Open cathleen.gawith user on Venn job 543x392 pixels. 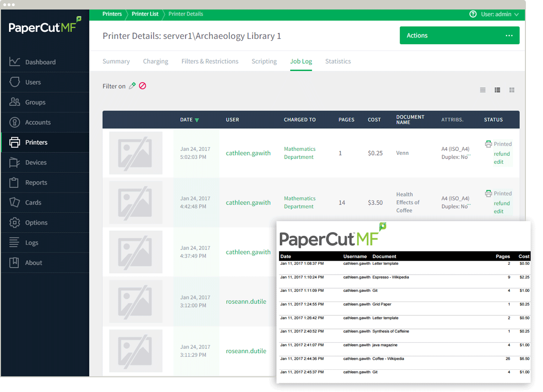pyautogui.click(x=248, y=153)
